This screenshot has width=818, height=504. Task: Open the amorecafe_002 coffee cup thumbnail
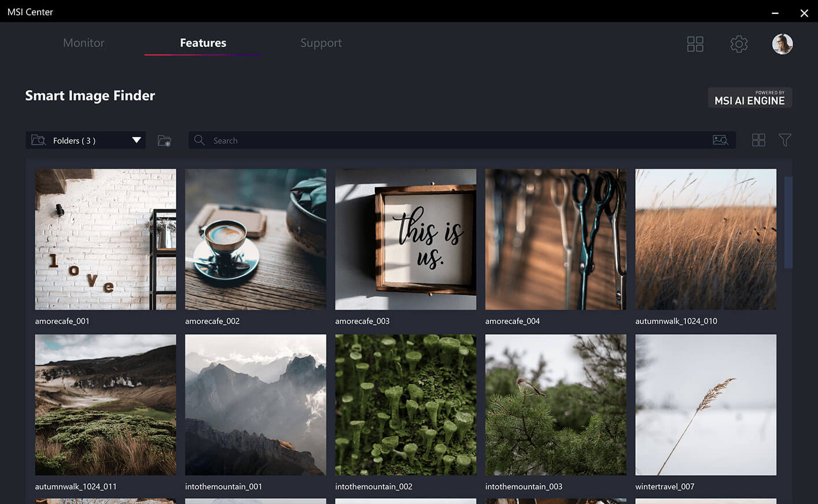[255, 239]
